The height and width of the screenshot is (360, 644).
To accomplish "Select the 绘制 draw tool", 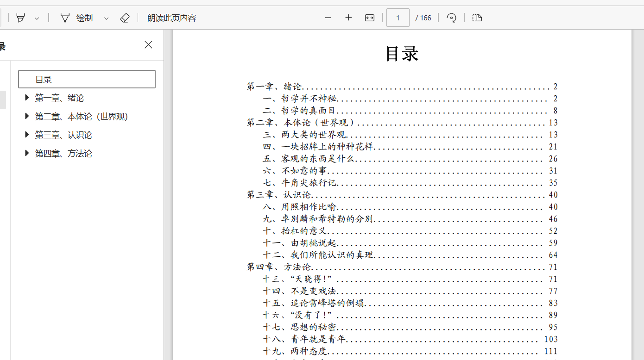I will [x=77, y=18].
